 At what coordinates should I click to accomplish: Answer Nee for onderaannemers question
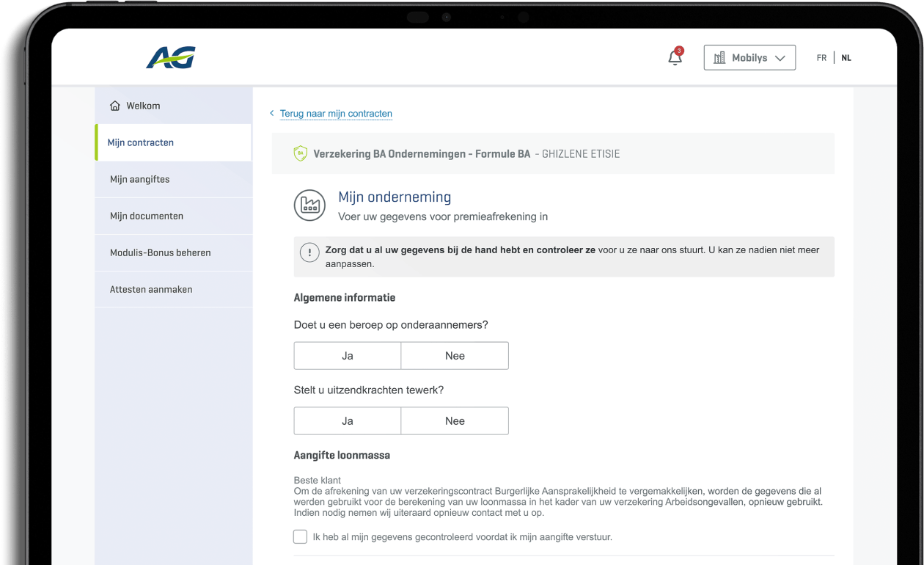pos(455,356)
